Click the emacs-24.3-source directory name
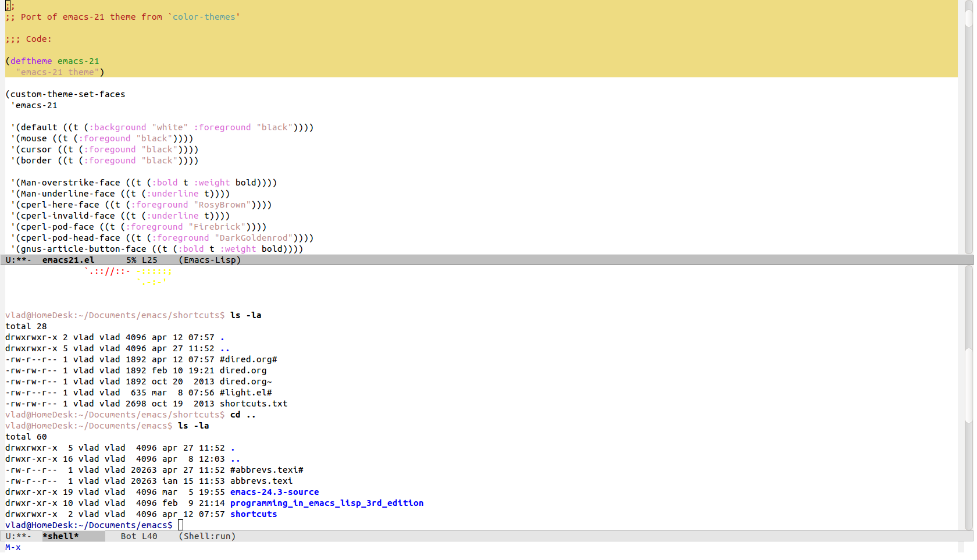Image resolution: width=977 pixels, height=560 pixels. click(x=274, y=492)
